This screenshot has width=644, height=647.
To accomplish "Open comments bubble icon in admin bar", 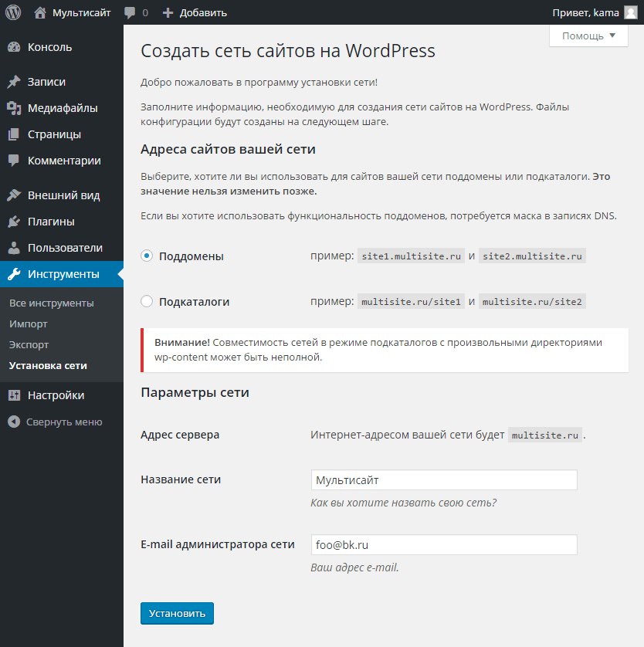I will pyautogui.click(x=130, y=13).
